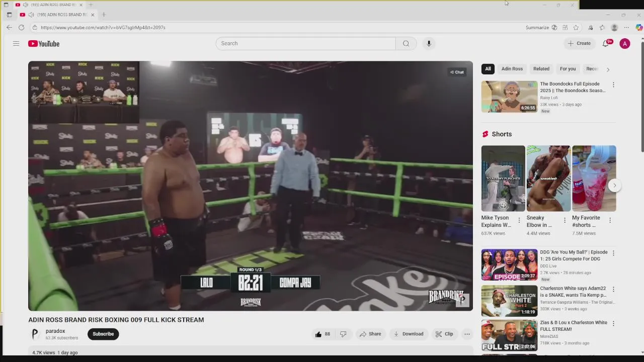The width and height of the screenshot is (644, 362).
Task: Open The Boondocks Full Episode thumbnail
Action: click(509, 97)
